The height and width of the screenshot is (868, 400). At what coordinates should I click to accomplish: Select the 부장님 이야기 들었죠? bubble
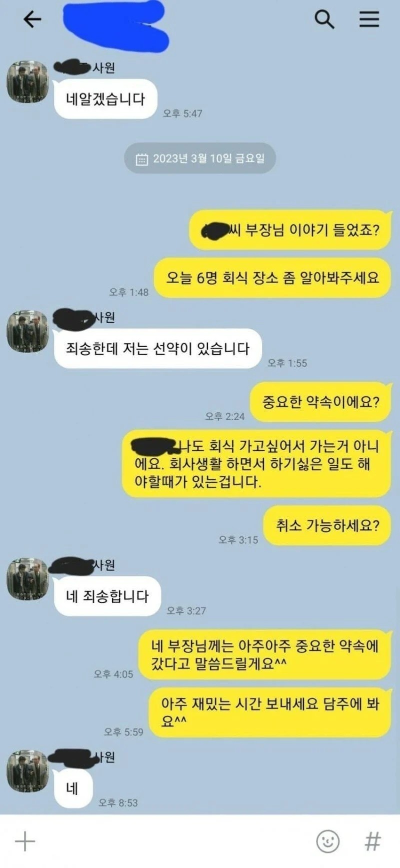tap(290, 230)
